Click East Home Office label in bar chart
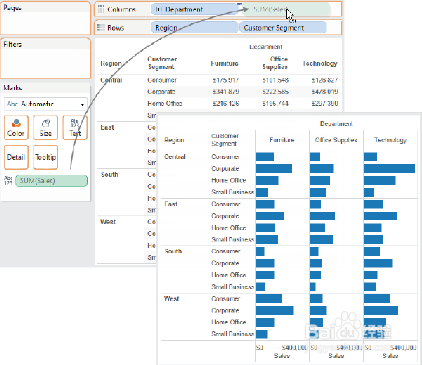422x365 pixels. pyautogui.click(x=229, y=228)
